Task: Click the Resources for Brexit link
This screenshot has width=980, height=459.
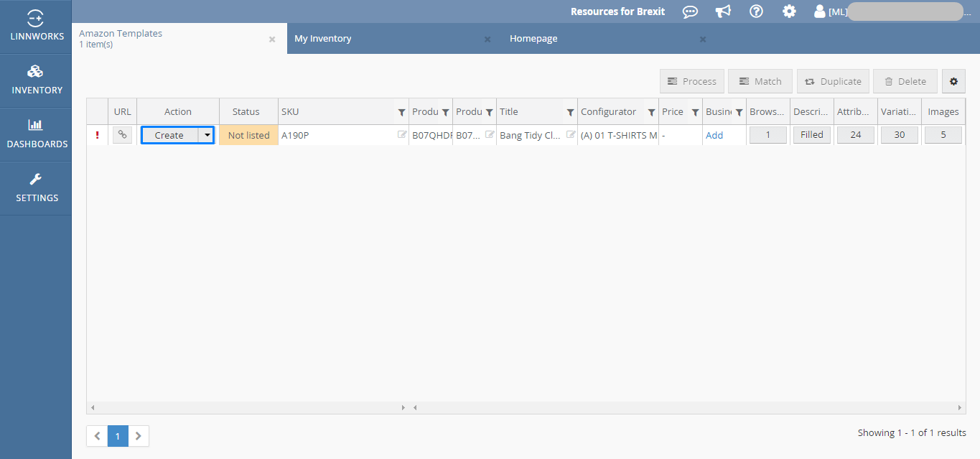Action: tap(617, 11)
